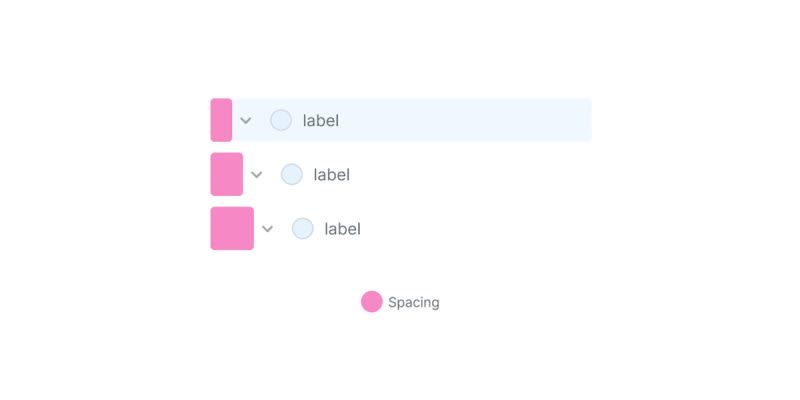This screenshot has width=800, height=400.
Task: Toggle the chevron in the bottom row
Action: coord(267,229)
